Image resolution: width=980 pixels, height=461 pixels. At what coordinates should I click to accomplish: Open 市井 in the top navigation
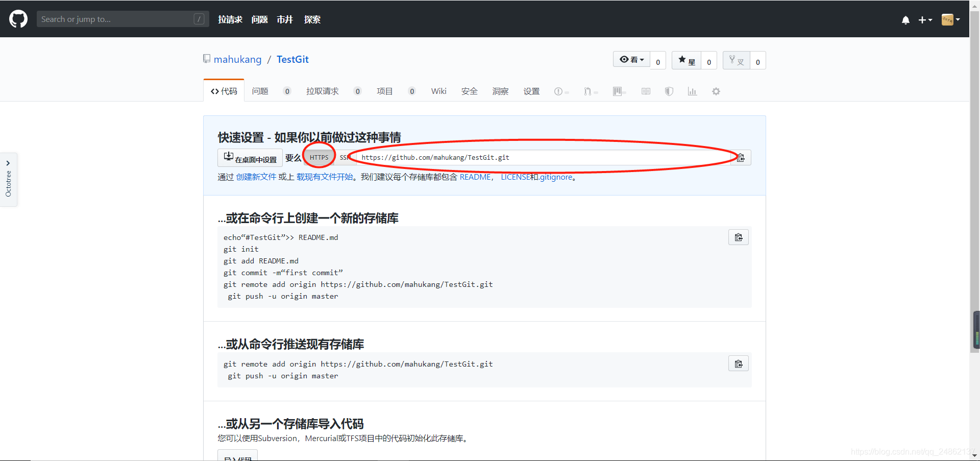coord(285,19)
